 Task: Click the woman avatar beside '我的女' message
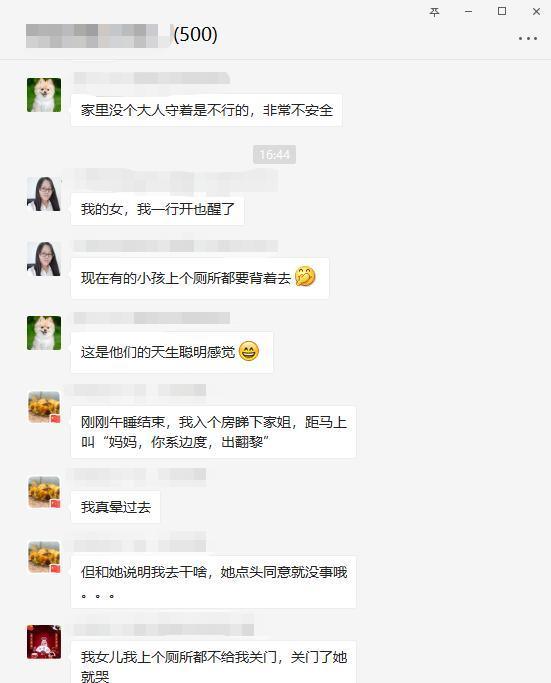[x=44, y=194]
